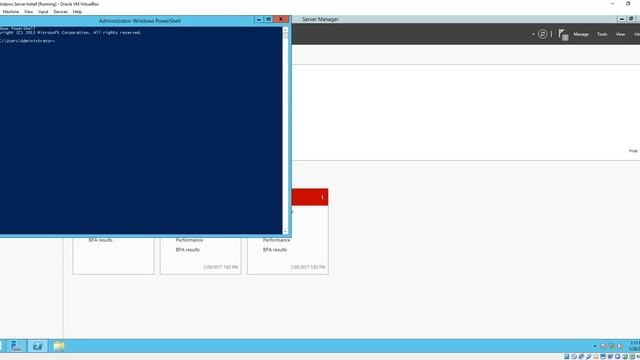Click the PowerShell prompt line C:\Users\Administrator>
Screen dimensions: 640x360
[x=27, y=41]
